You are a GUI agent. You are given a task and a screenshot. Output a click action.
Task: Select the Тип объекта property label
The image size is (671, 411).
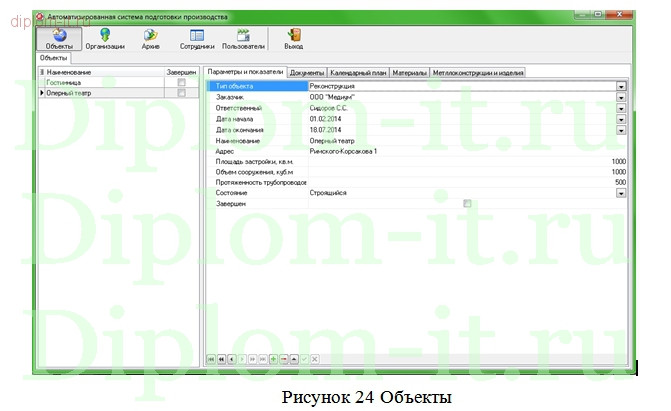coord(235,86)
